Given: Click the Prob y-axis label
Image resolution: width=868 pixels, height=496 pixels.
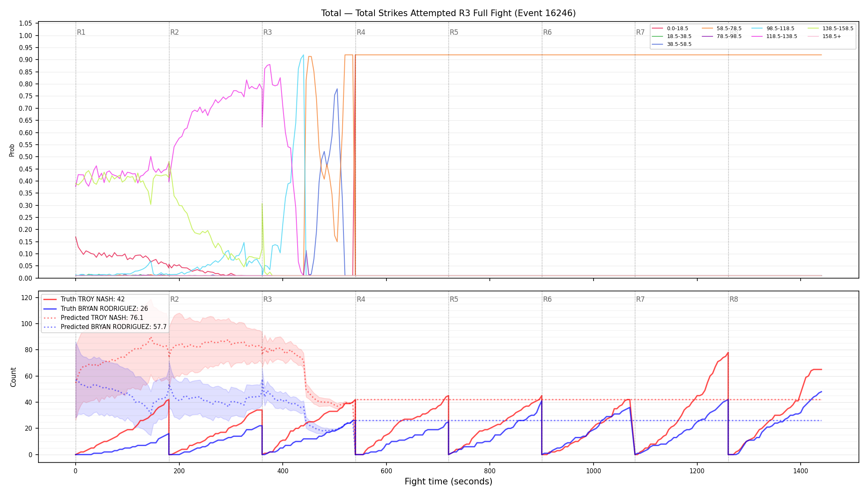Looking at the screenshot, I should coord(12,150).
